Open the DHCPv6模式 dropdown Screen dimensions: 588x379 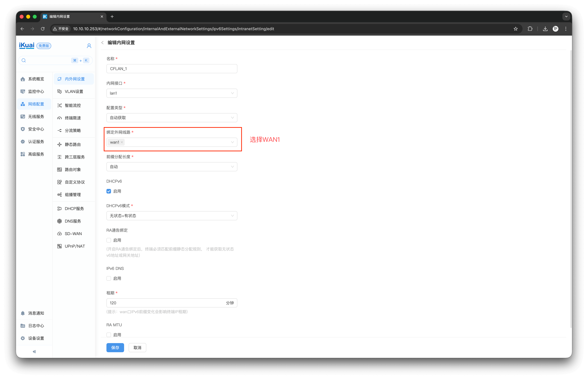click(172, 216)
